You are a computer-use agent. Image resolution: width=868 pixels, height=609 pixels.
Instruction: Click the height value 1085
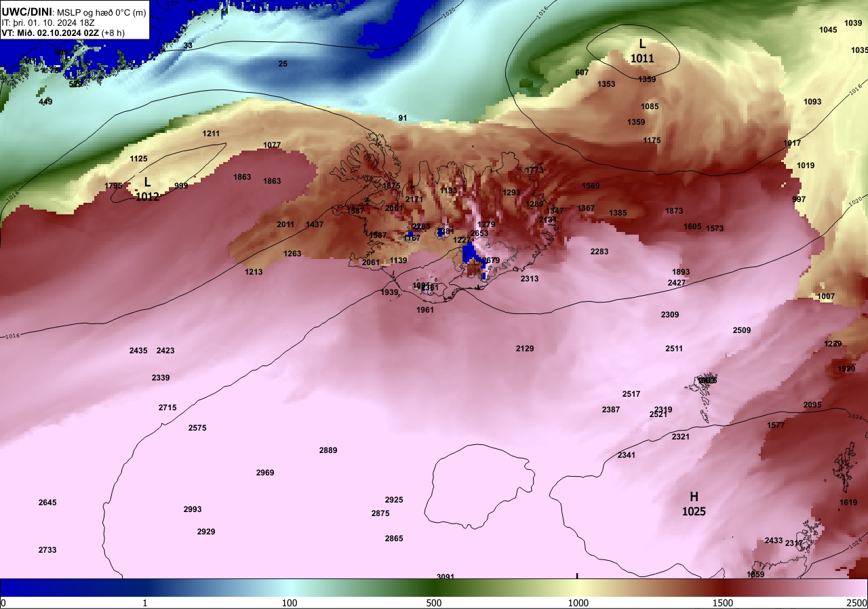click(650, 106)
